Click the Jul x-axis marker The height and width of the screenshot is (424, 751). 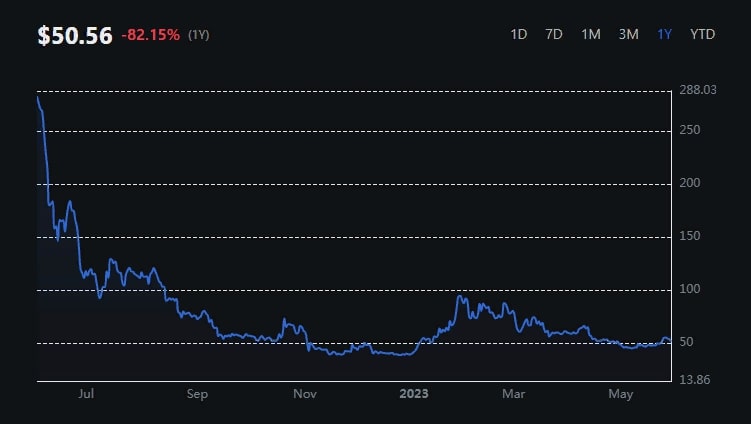click(86, 394)
